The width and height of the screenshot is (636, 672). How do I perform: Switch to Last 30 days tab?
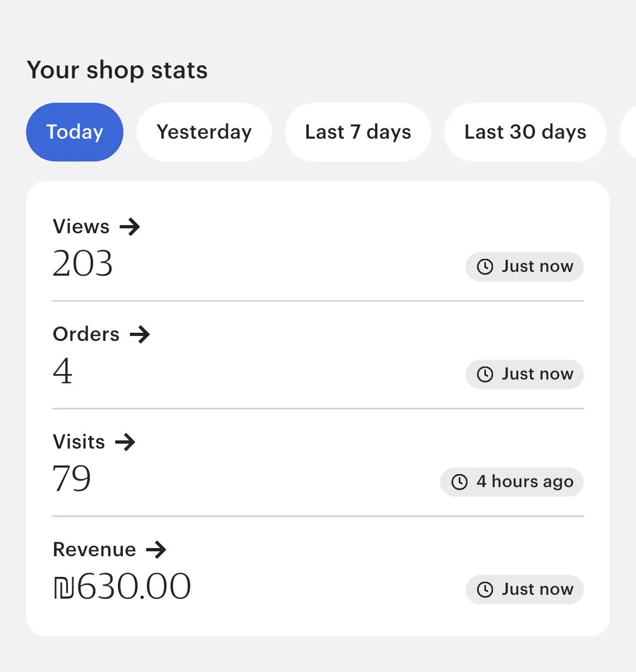[525, 132]
